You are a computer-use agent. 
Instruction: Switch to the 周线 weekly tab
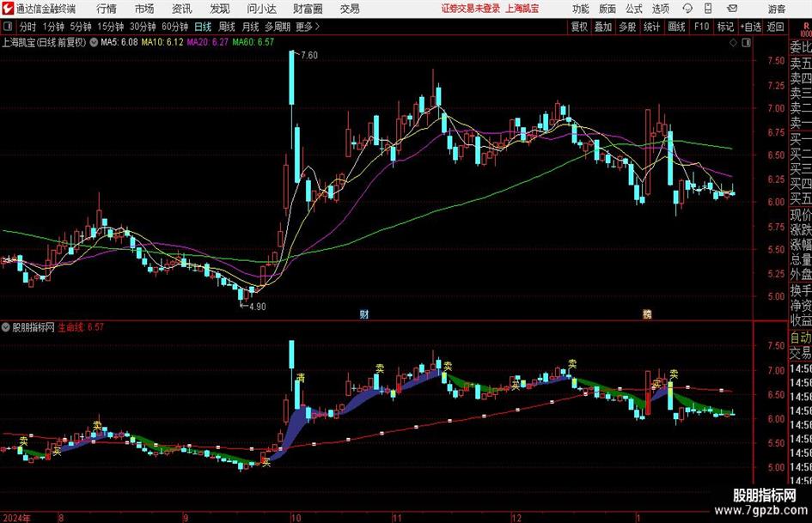pyautogui.click(x=227, y=27)
